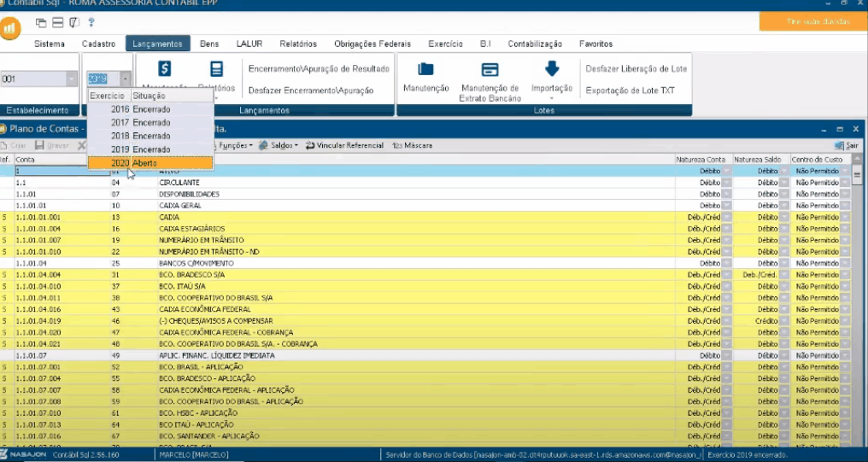
Task: Open the Cadastro menu
Action: pos(98,44)
